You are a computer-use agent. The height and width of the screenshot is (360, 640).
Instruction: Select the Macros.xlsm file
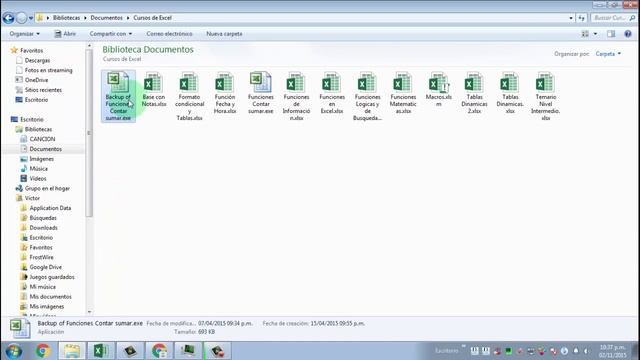[438, 90]
